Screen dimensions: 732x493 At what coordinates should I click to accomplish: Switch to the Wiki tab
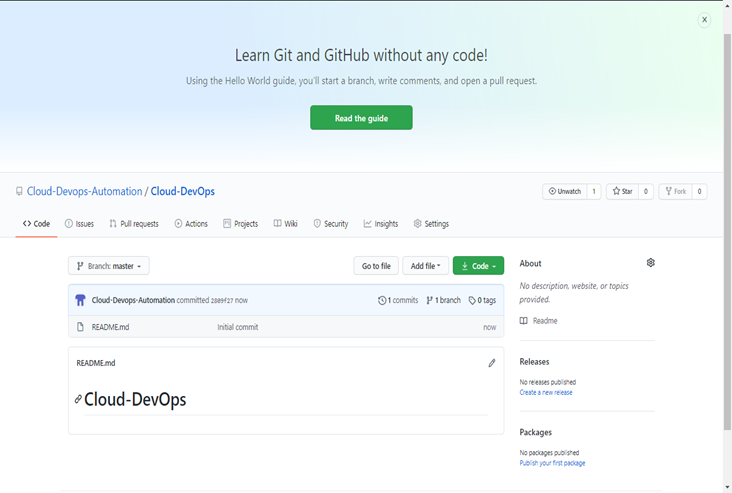pyautogui.click(x=285, y=224)
